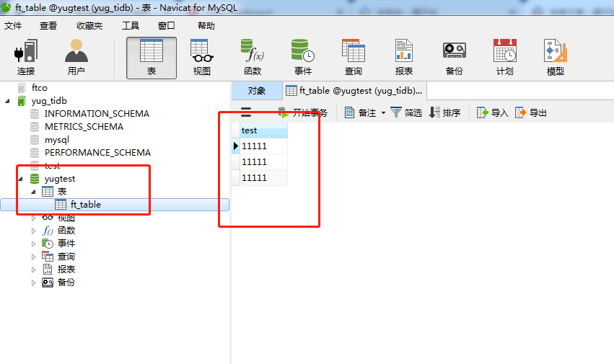Expand the 视图 (Views) tree arrow
Image resolution: width=614 pixels, height=364 pixels.
pyautogui.click(x=34, y=218)
